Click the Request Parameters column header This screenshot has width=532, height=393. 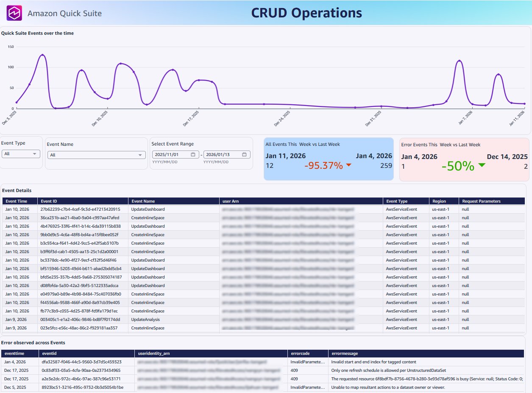(x=481, y=201)
